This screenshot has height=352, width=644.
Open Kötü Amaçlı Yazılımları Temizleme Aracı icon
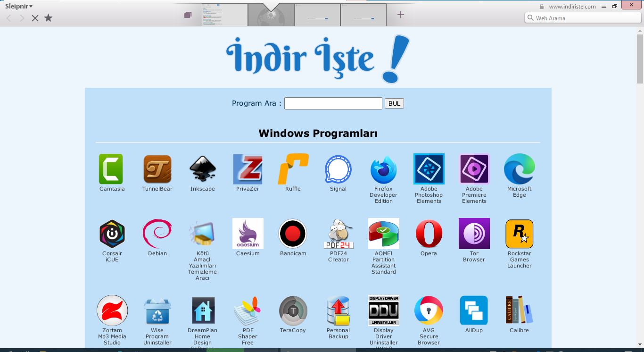(x=203, y=234)
